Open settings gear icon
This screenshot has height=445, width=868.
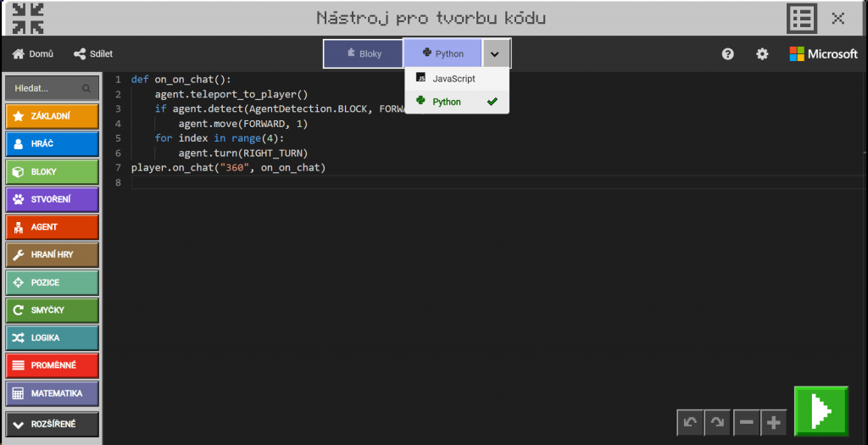click(762, 54)
